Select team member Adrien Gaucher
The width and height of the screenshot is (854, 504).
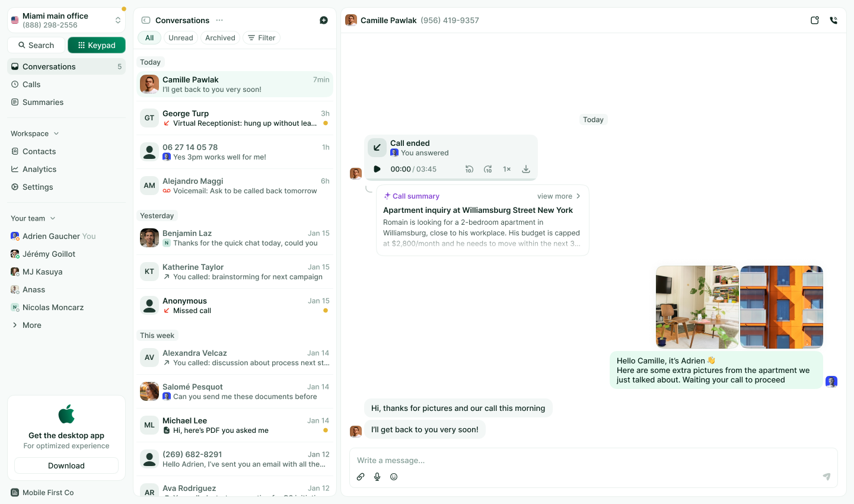click(66, 236)
